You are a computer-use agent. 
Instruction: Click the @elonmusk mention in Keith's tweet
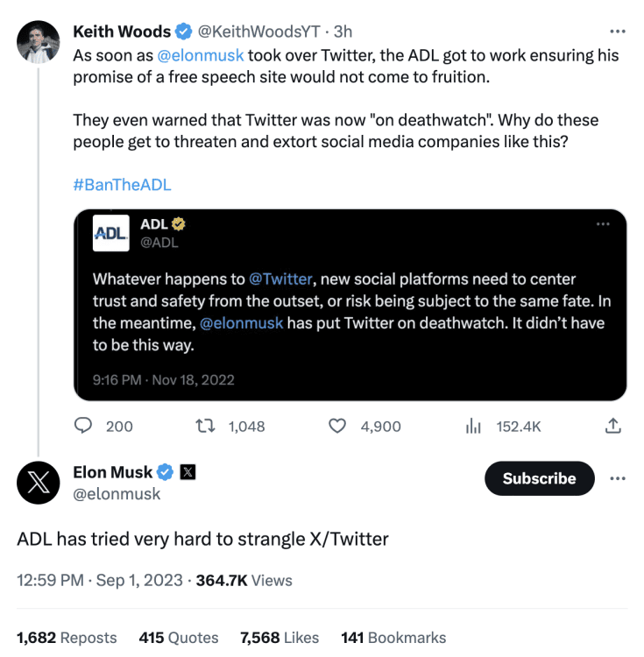click(200, 55)
